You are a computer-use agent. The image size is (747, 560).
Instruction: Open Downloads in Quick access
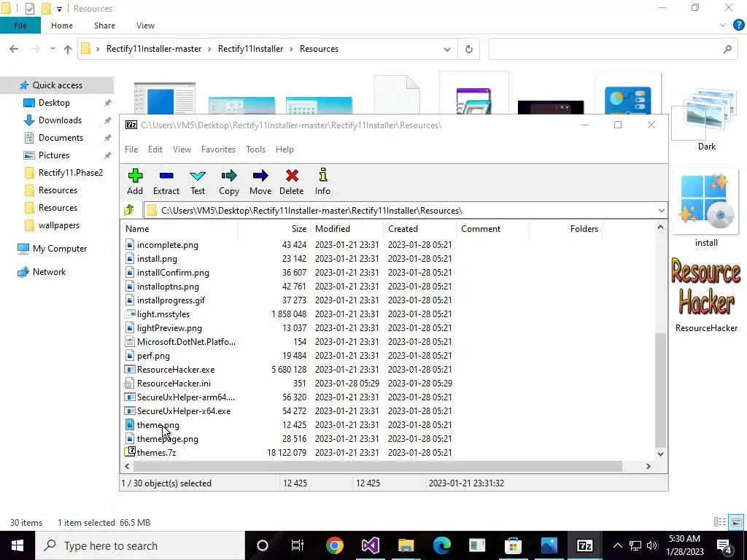[60, 120]
